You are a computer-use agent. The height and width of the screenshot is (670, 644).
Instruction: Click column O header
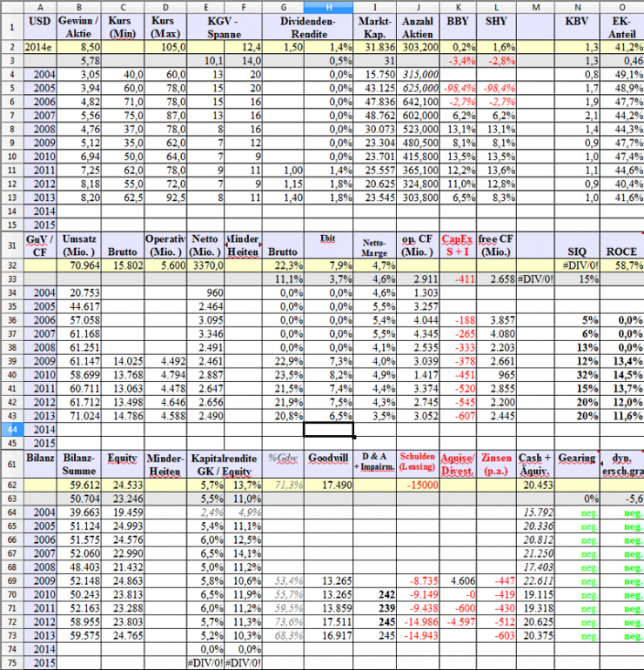[621, 6]
